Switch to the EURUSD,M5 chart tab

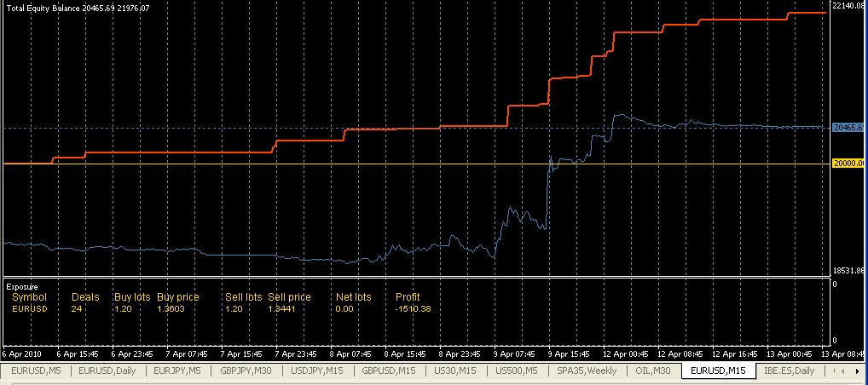[36, 370]
